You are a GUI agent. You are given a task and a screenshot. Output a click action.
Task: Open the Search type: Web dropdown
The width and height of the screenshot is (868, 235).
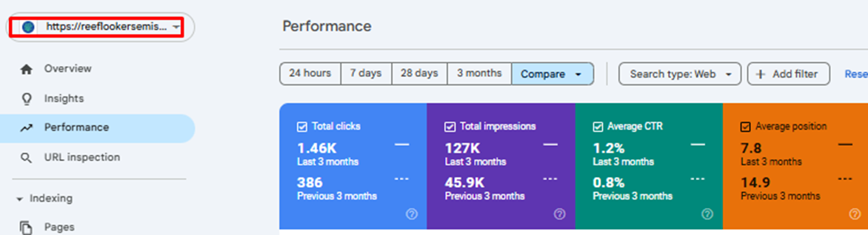(680, 74)
